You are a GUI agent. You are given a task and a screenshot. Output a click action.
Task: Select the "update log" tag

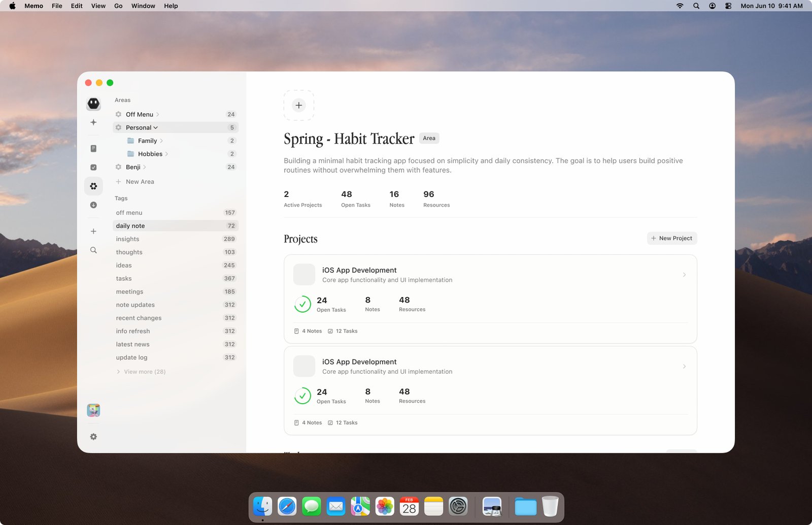176,357
